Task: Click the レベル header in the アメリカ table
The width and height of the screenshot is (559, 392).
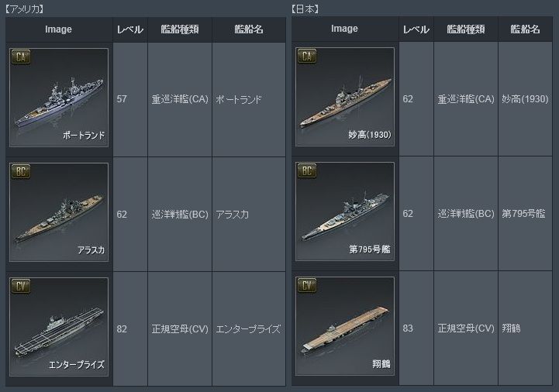Action: point(130,29)
